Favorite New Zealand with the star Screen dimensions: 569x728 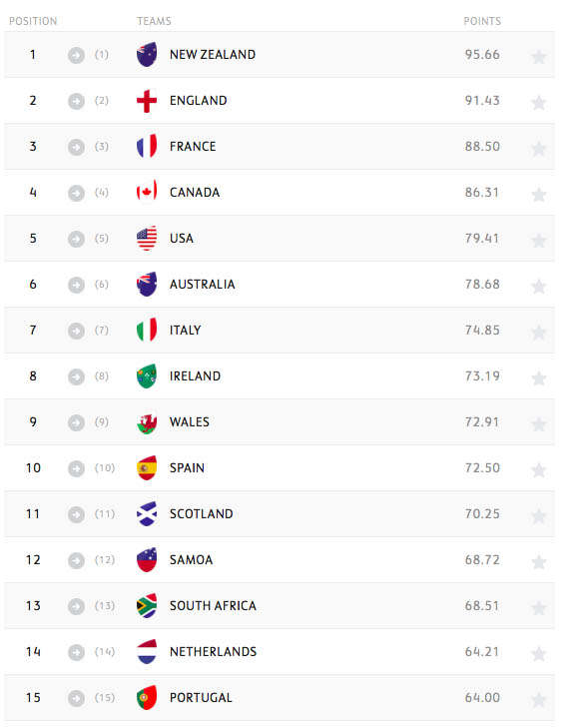click(x=539, y=56)
